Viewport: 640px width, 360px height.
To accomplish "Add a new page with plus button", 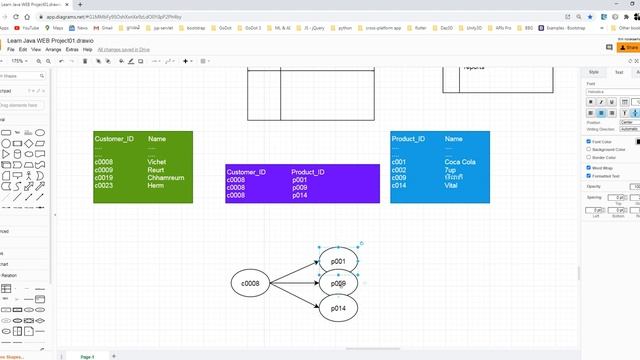I will (114, 356).
